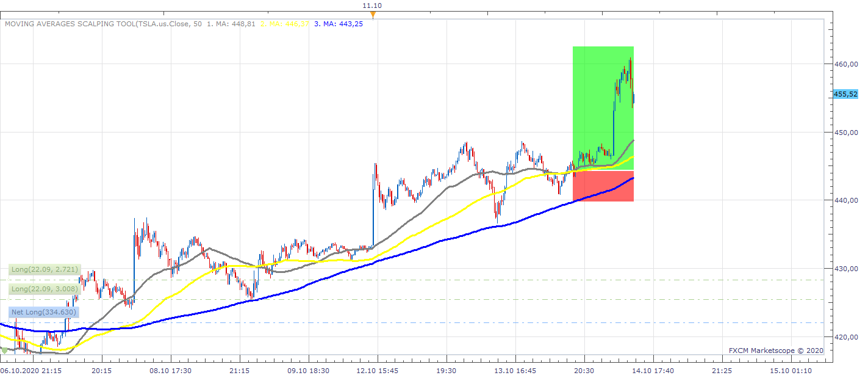The height and width of the screenshot is (378, 868).
Task: Click the '06.10.2020 21:15' time axis label
Action: point(30,371)
